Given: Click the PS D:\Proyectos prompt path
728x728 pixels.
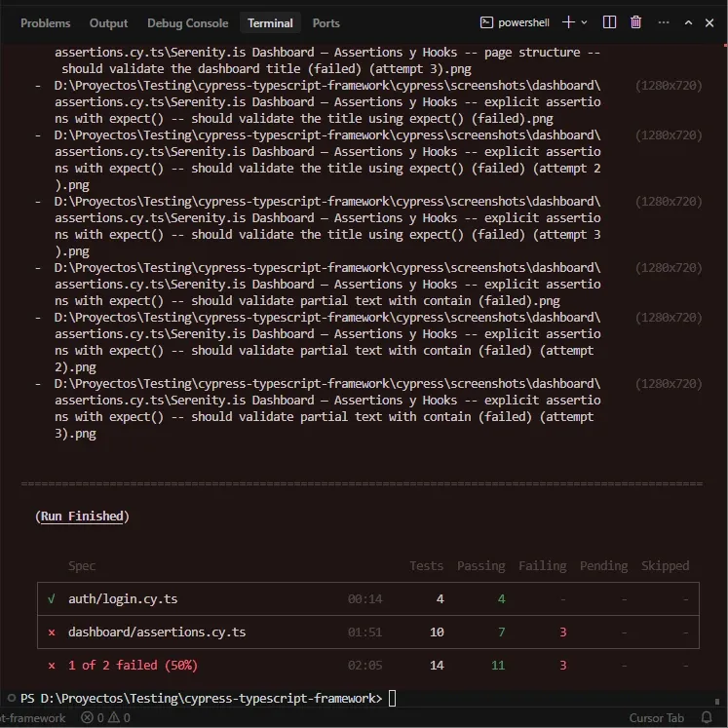Looking at the screenshot, I should click(202, 698).
